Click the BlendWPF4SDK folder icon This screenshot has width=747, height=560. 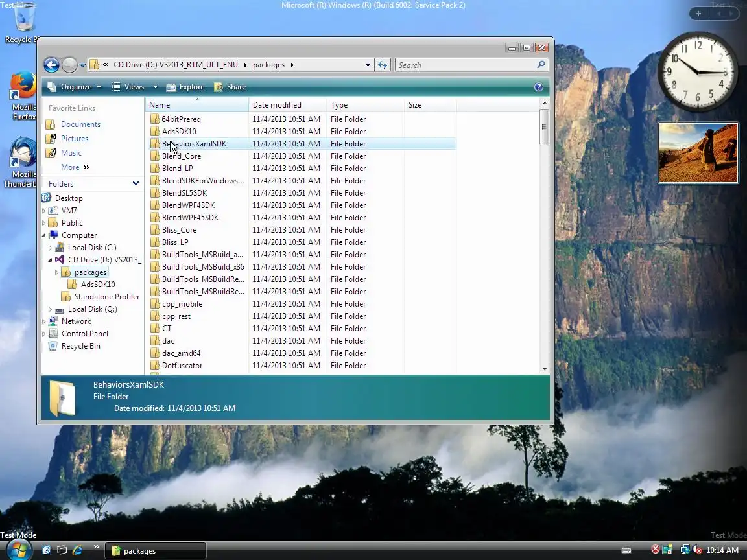pos(155,205)
